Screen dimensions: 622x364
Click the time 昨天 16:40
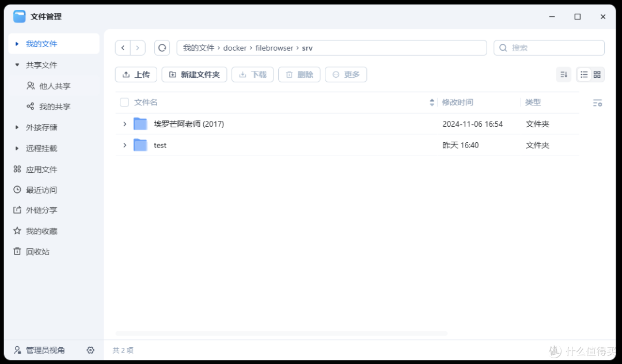[x=461, y=145]
